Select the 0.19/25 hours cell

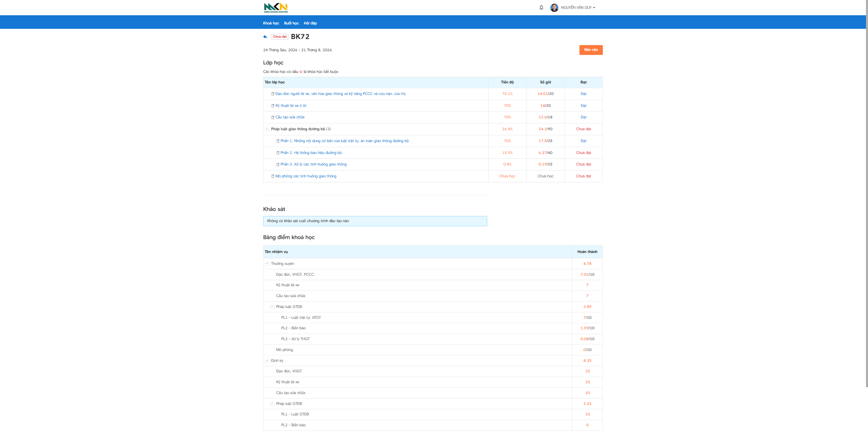tap(545, 164)
